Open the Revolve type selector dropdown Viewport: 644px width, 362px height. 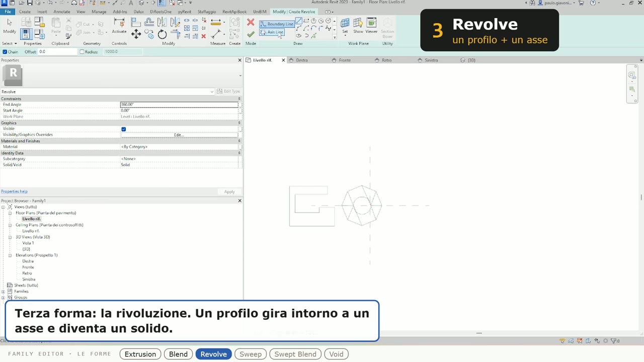click(212, 92)
